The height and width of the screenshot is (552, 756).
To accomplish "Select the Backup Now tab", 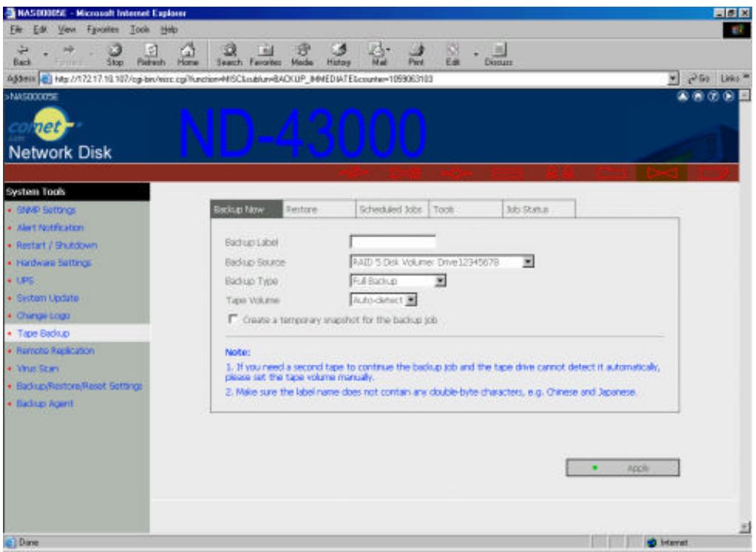I will tap(247, 209).
